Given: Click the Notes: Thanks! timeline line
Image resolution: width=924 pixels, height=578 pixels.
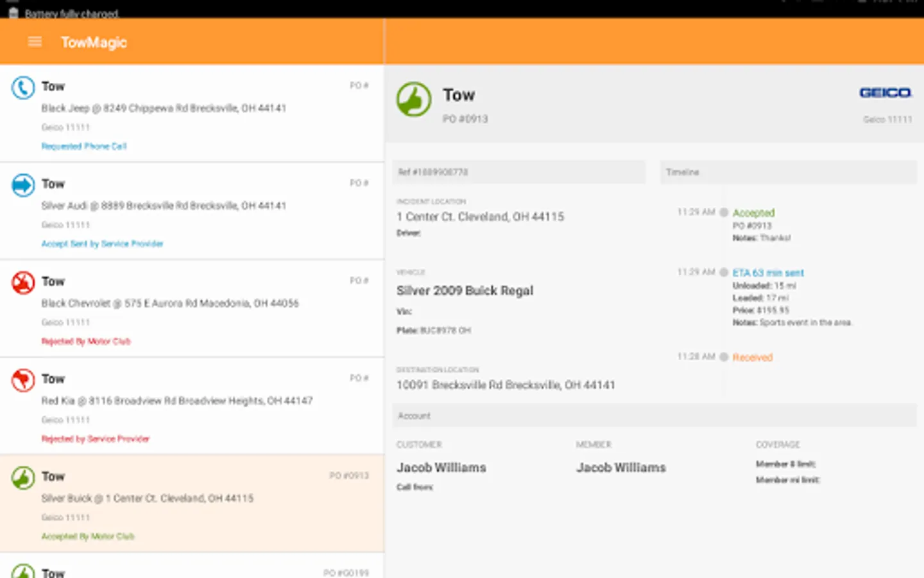Looking at the screenshot, I should [762, 238].
